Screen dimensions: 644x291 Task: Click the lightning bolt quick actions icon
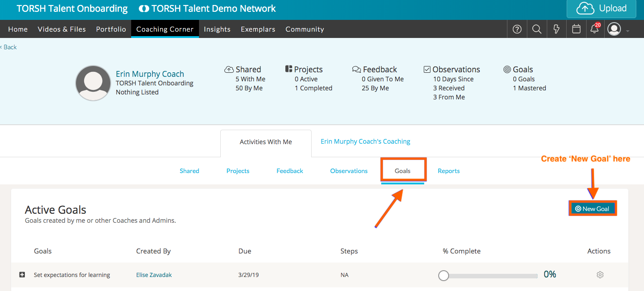(x=557, y=29)
